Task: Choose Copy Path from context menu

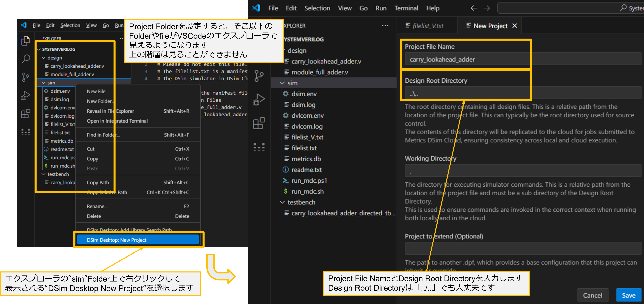Action: click(x=138, y=182)
